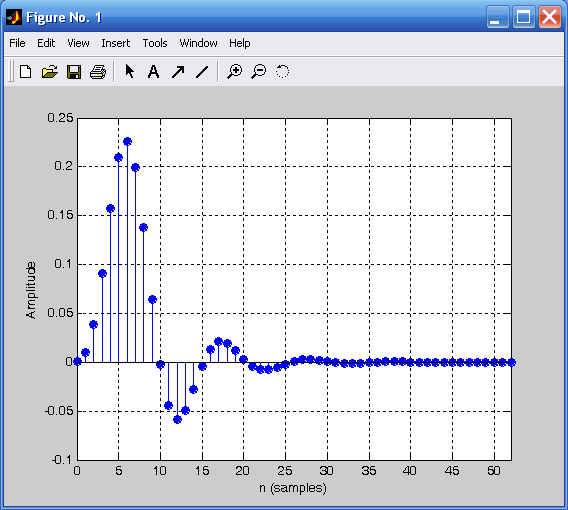Image resolution: width=568 pixels, height=510 pixels.
Task: Click the '0.25' y-axis tick label
Action: (60, 118)
